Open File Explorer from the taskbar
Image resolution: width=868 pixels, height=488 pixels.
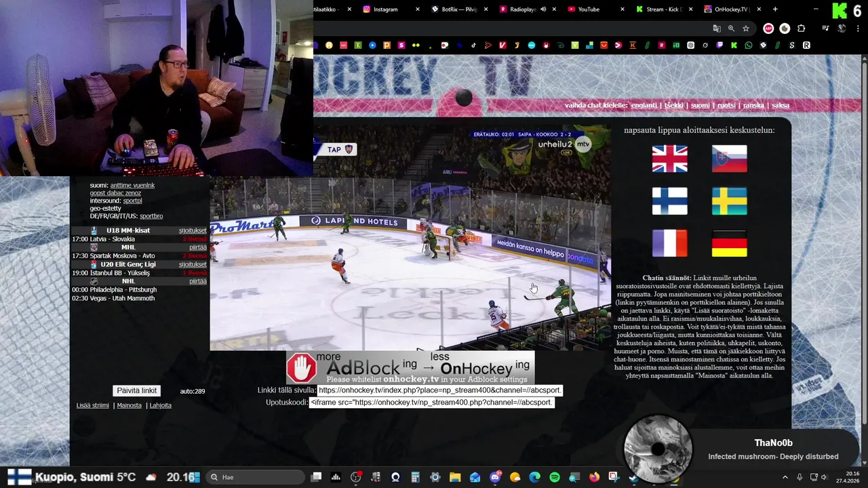[455, 477]
